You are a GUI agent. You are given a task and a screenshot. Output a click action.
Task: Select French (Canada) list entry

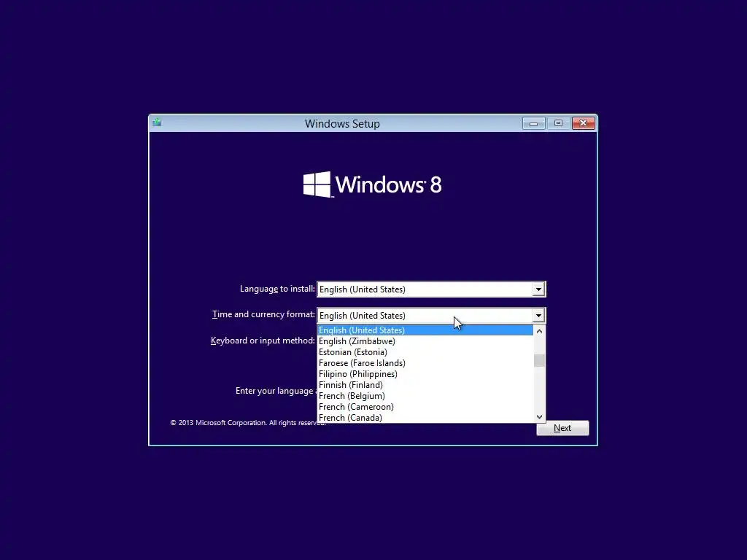click(x=425, y=417)
